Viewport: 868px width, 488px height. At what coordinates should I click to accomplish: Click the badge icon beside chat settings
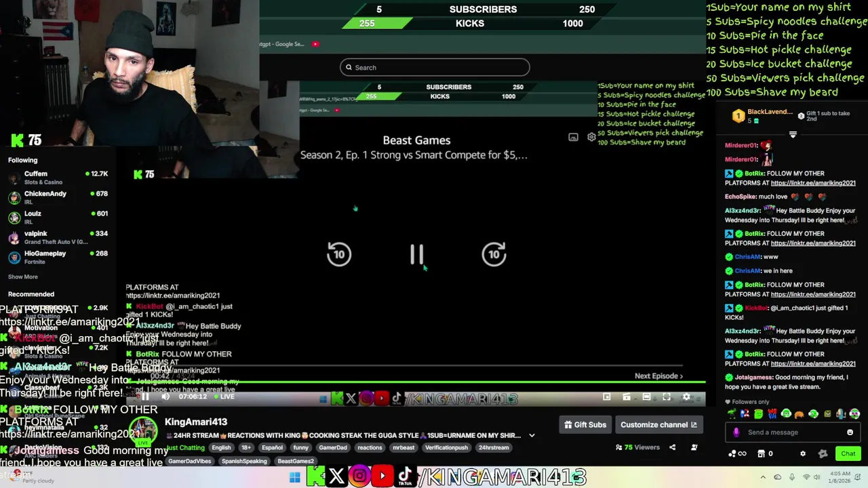pyautogui.click(x=823, y=453)
